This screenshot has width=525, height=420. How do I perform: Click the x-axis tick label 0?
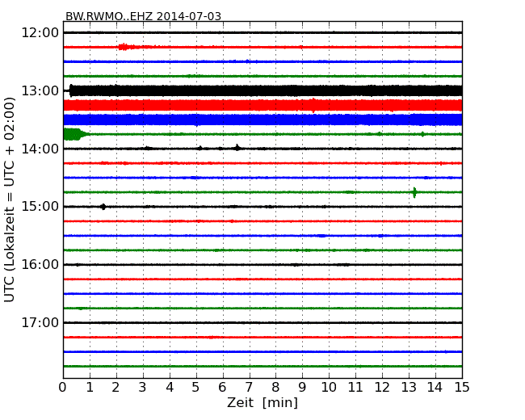click(x=63, y=388)
